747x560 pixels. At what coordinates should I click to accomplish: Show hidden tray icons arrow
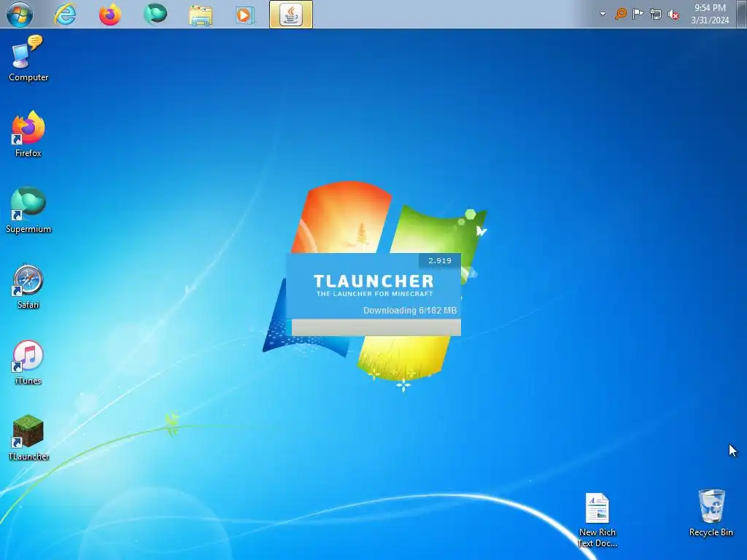[x=603, y=14]
